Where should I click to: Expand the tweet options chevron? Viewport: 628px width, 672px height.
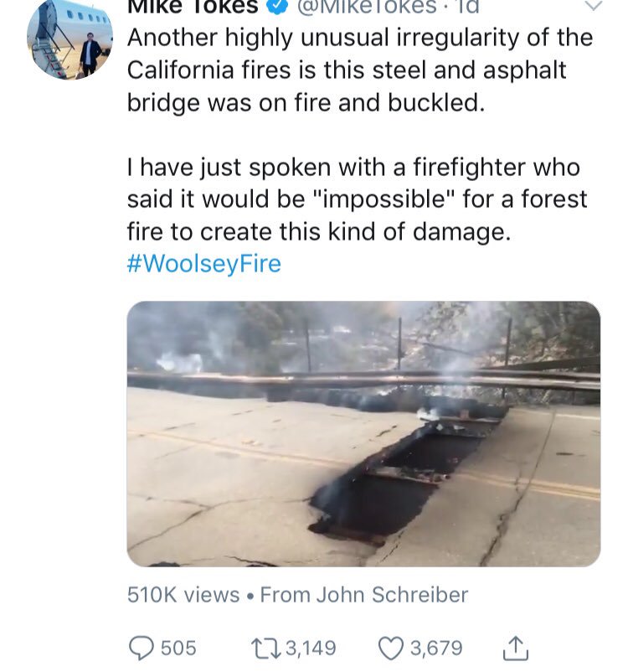click(x=592, y=7)
